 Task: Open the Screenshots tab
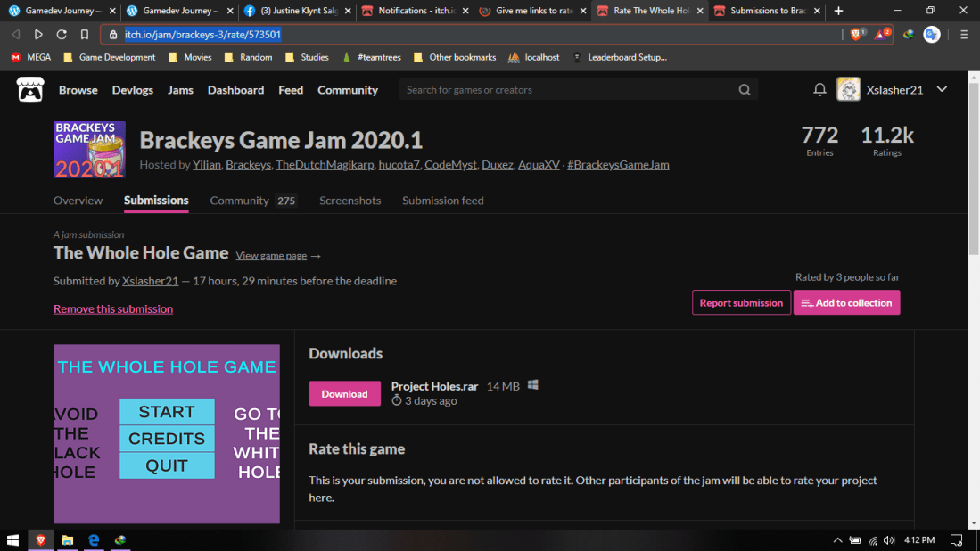(350, 201)
